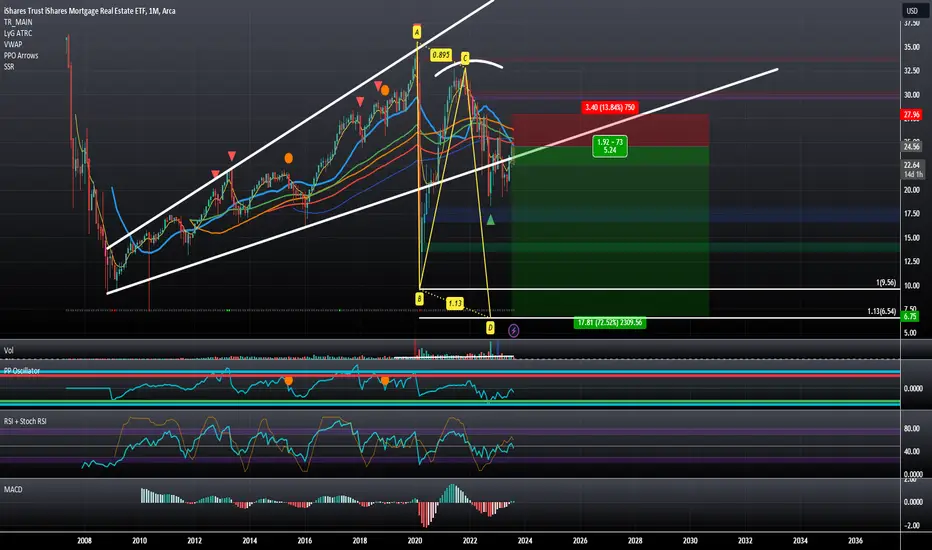The image size is (932, 550).
Task: Select the yellow pattern point A label
Action: [x=417, y=32]
